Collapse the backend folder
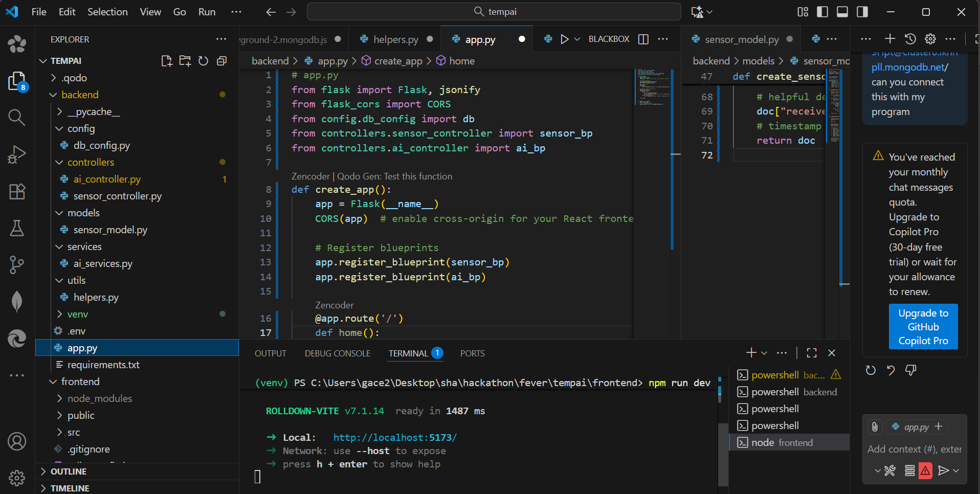This screenshot has width=980, height=494. [x=80, y=95]
